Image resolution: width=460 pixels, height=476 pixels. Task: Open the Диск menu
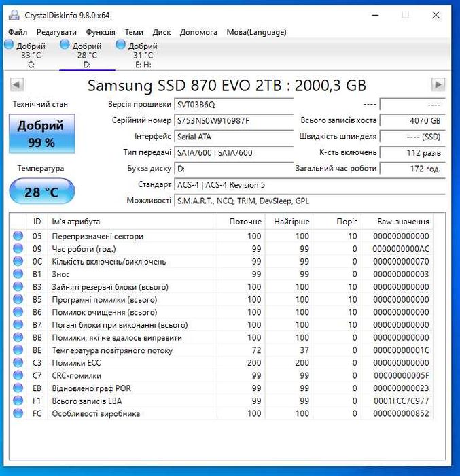(x=162, y=32)
